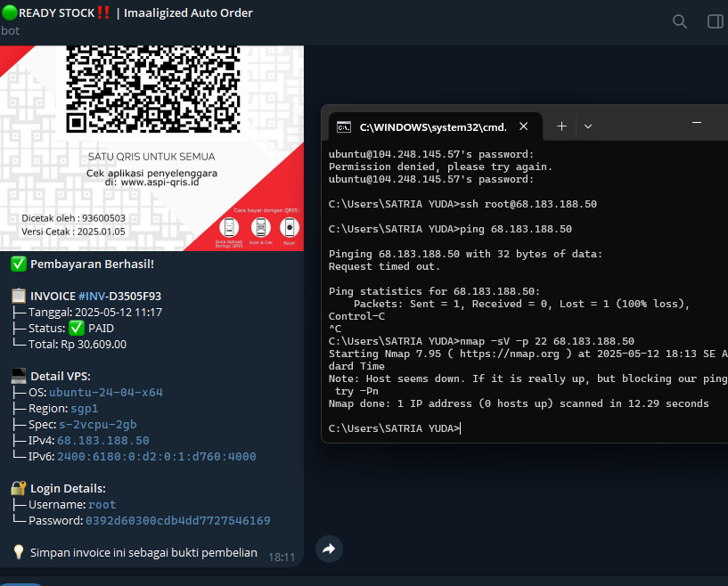Image resolution: width=728 pixels, height=586 pixels.
Task: Click the red double exclamation emoji in title
Action: point(103,12)
